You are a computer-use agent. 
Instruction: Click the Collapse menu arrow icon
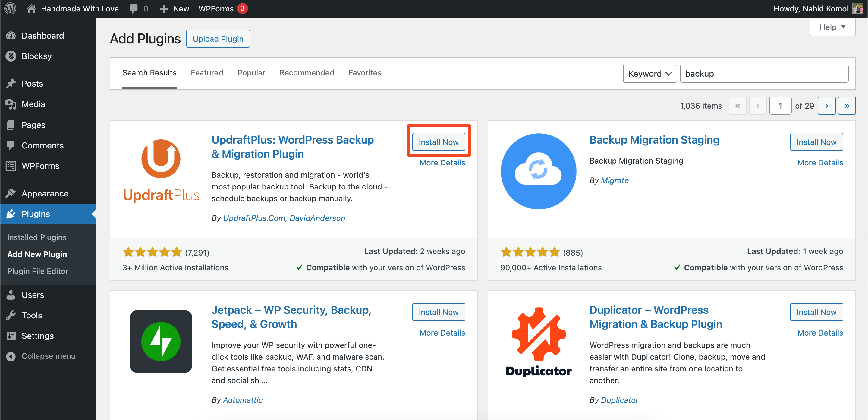pyautogui.click(x=11, y=356)
